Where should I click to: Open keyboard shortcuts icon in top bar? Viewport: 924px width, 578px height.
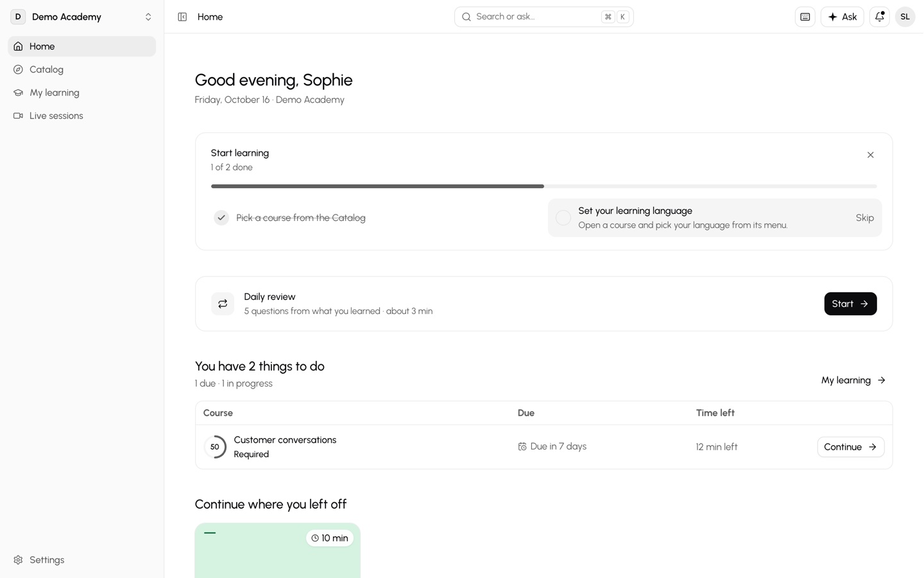pos(805,17)
